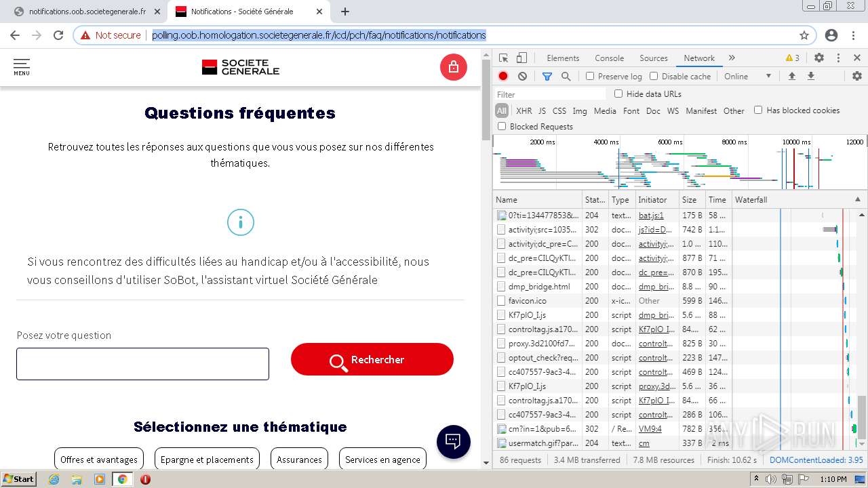The image size is (868, 488).
Task: Enable Disable cache checkbox
Action: pyautogui.click(x=654, y=77)
